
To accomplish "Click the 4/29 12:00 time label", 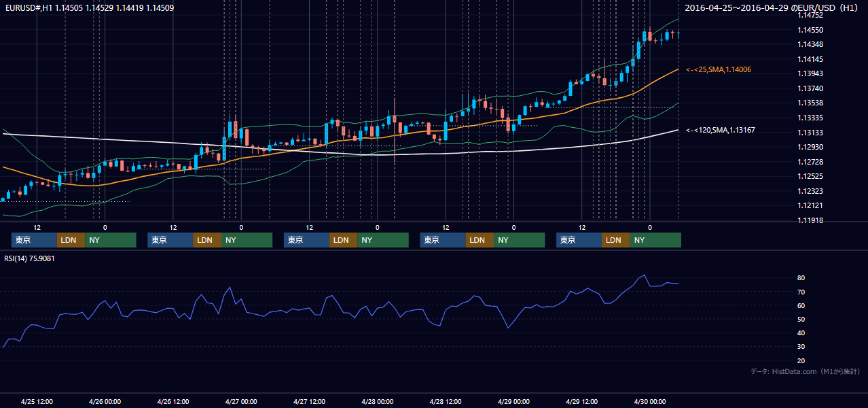I will coord(581,401).
